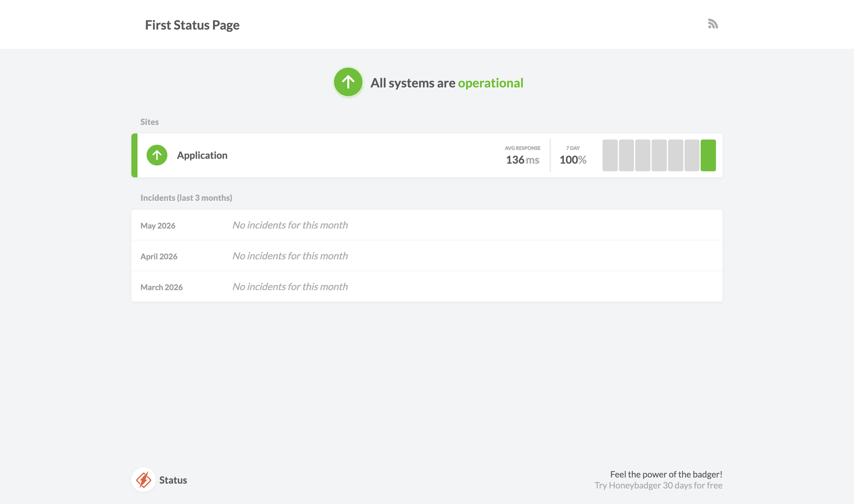Click the 7 DAY label
Image resolution: width=854 pixels, height=504 pixels.
coord(573,148)
